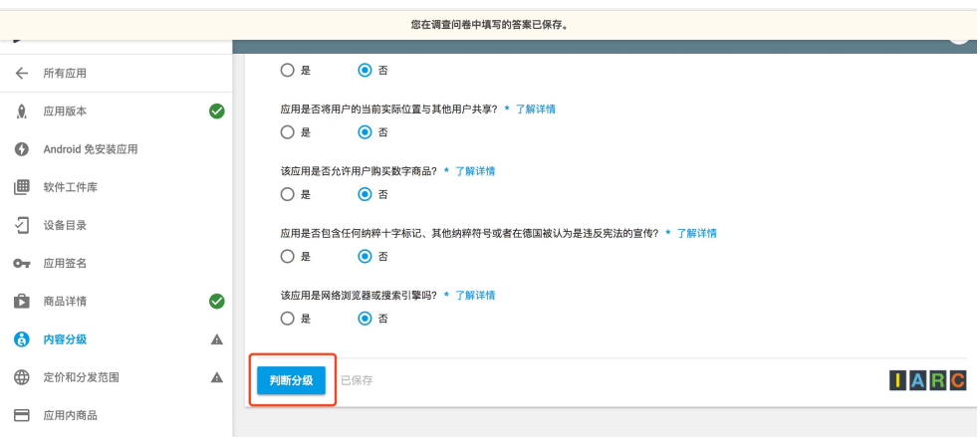Select 否 for sharing user location question
This screenshot has width=980, height=444.
click(x=365, y=132)
